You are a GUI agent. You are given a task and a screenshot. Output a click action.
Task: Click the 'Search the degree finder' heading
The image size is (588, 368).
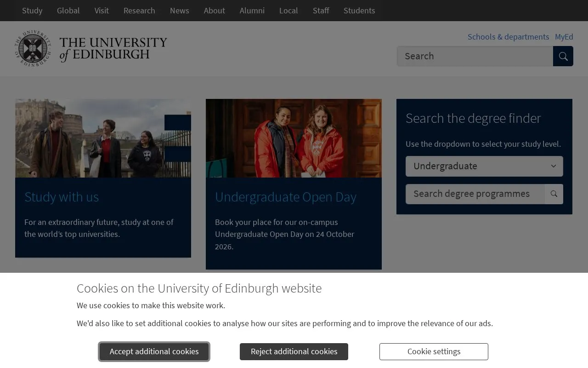[473, 118]
